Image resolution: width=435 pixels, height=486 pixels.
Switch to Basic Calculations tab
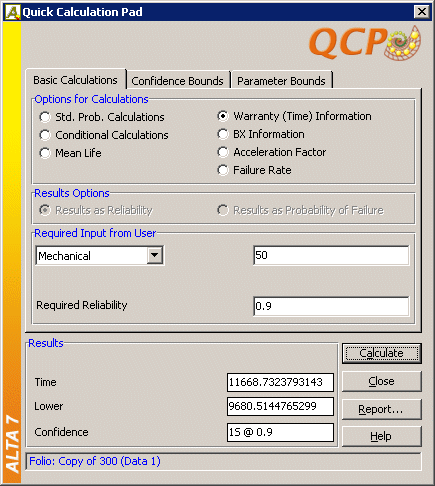pos(75,80)
